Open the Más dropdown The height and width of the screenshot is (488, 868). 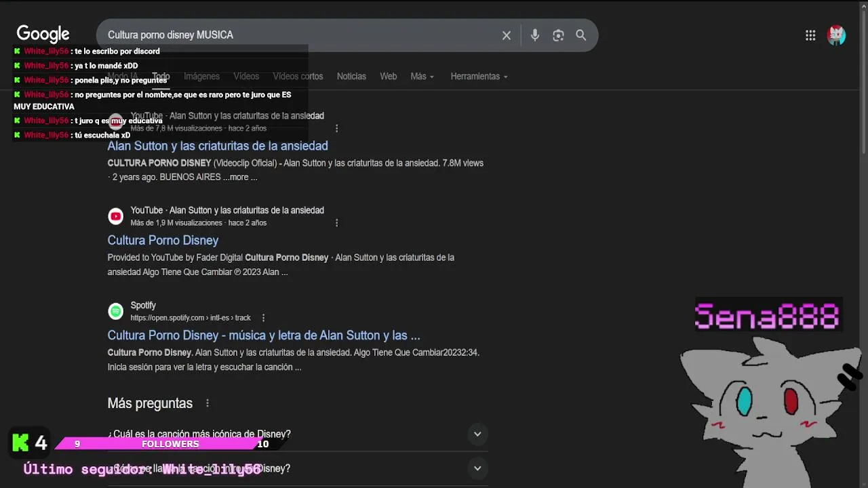[422, 77]
